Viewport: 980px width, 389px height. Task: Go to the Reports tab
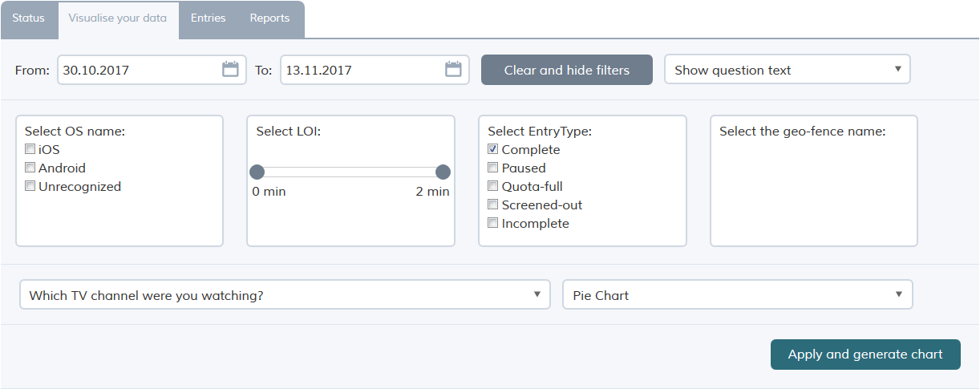[x=269, y=18]
